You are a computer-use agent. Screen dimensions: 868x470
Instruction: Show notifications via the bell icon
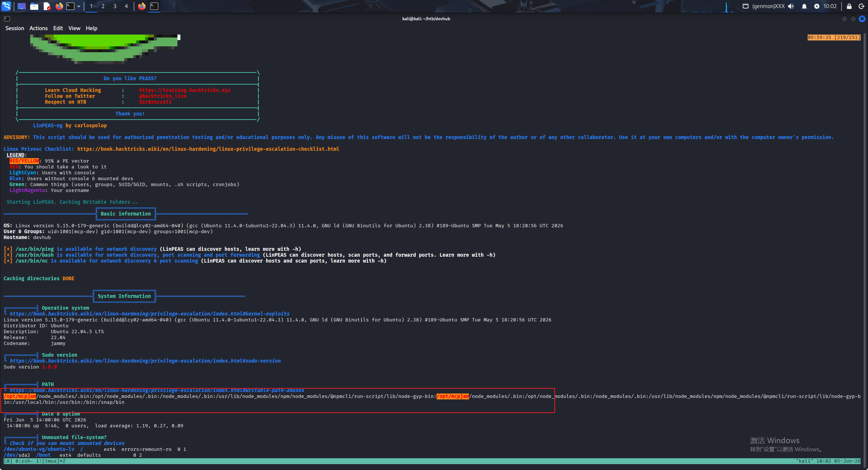tap(804, 6)
